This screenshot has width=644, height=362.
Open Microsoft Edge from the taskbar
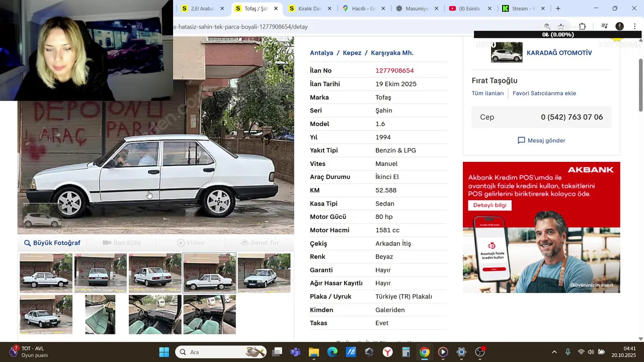click(333, 352)
